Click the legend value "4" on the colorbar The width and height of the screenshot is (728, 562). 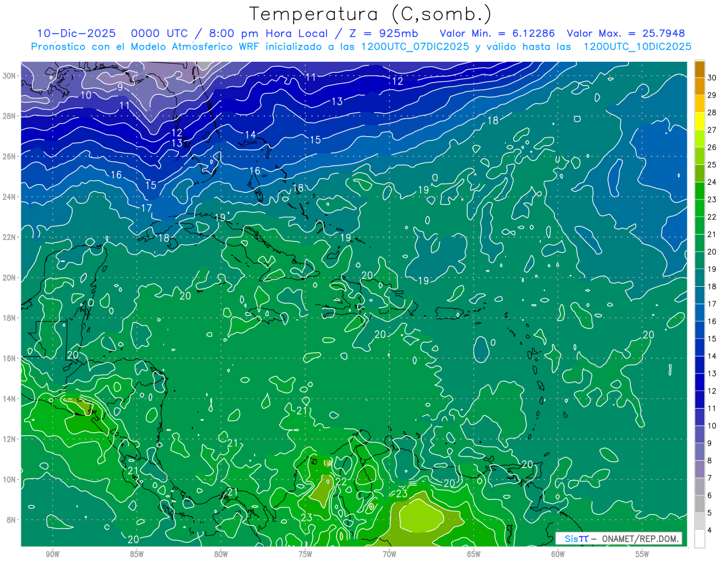710,530
